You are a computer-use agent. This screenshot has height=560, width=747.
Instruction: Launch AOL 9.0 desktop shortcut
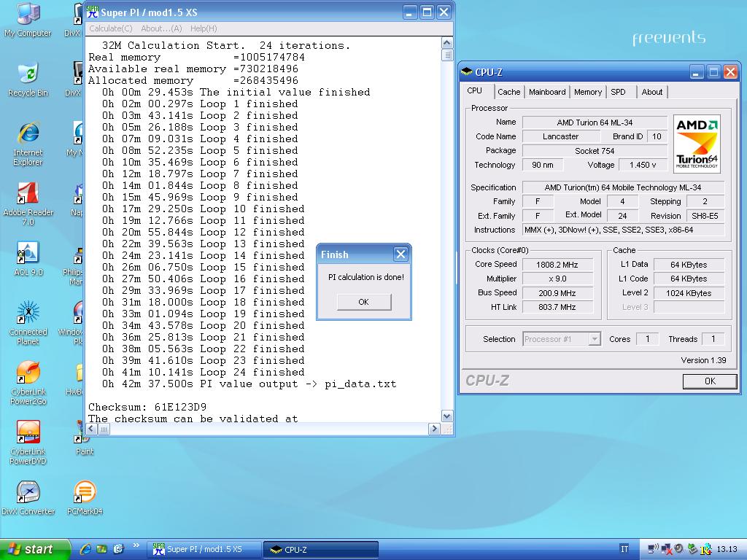click(x=28, y=259)
